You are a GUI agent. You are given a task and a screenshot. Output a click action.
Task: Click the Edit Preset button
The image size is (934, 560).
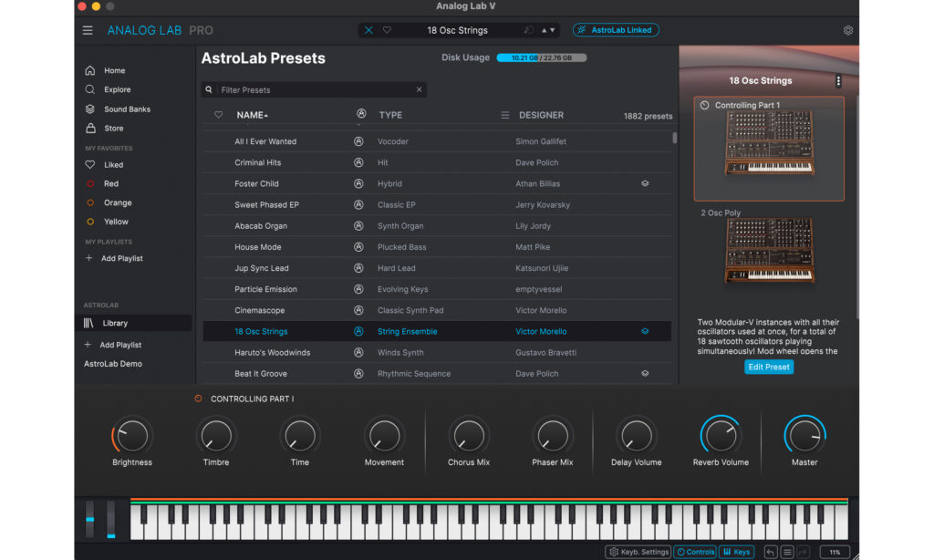click(768, 367)
